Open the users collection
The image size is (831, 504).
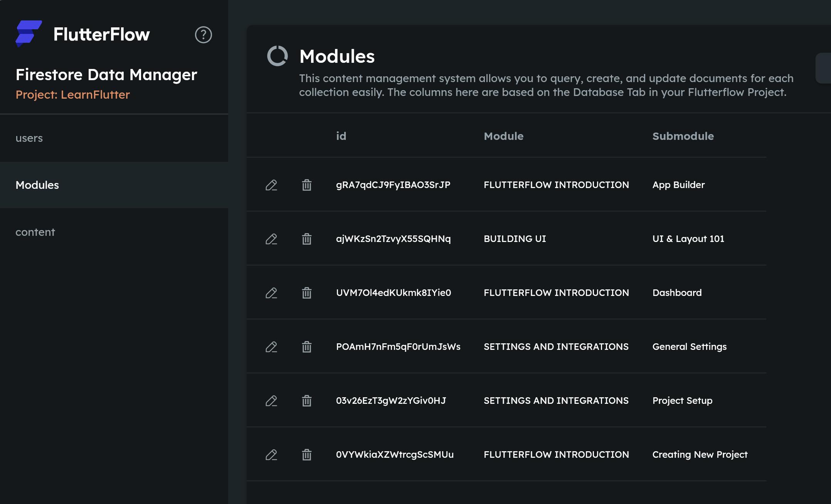tap(29, 138)
